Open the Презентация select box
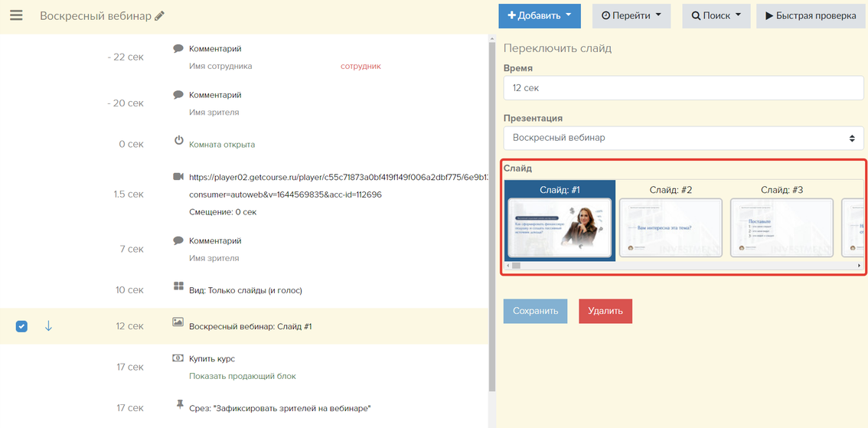The height and width of the screenshot is (428, 868). (x=683, y=138)
